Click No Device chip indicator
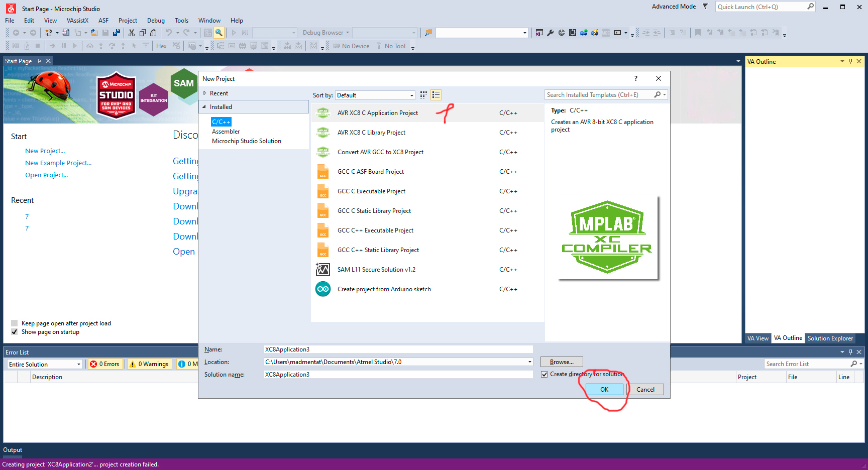This screenshot has height=470, width=868. [351, 46]
